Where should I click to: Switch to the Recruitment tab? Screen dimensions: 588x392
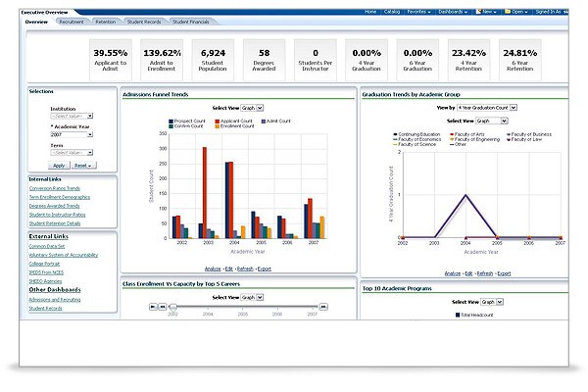[72, 22]
